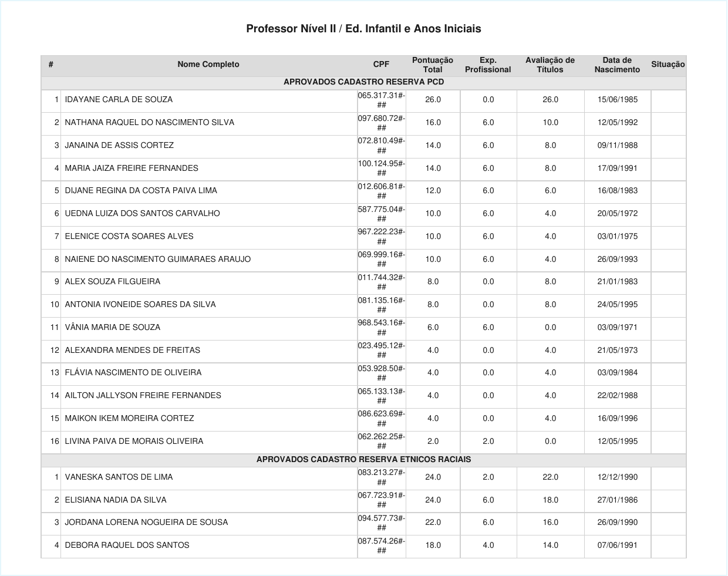The image size is (728, 576).
Task: Click the CPF 587.775.04#-## cell
Action: [x=381, y=214]
